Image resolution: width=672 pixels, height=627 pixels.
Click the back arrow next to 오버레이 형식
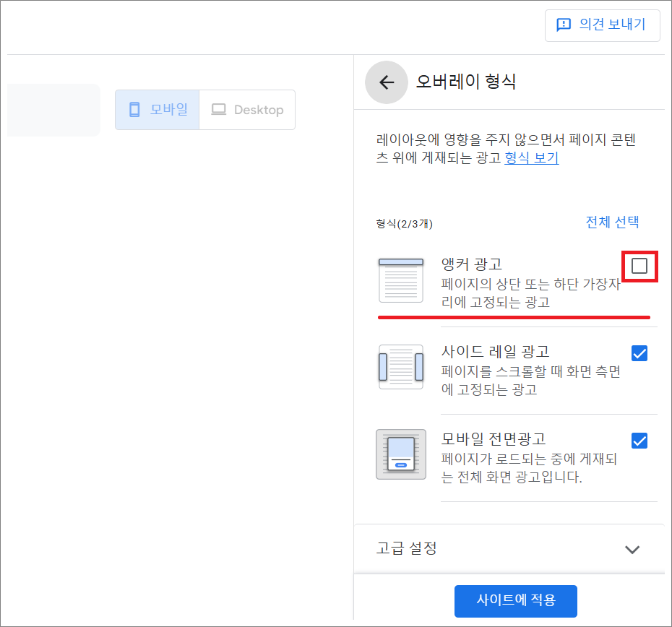(387, 82)
